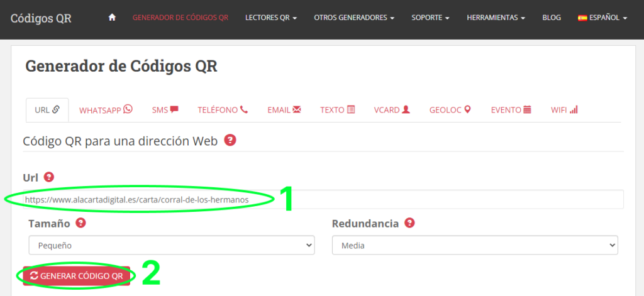
Task: Expand the Lectores QR menu
Action: click(x=271, y=18)
